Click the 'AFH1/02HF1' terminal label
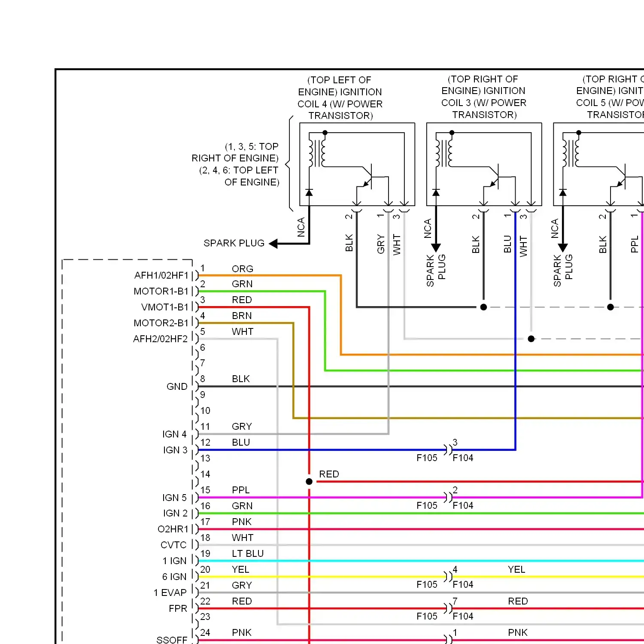The width and height of the screenshot is (644, 644). coord(161,275)
